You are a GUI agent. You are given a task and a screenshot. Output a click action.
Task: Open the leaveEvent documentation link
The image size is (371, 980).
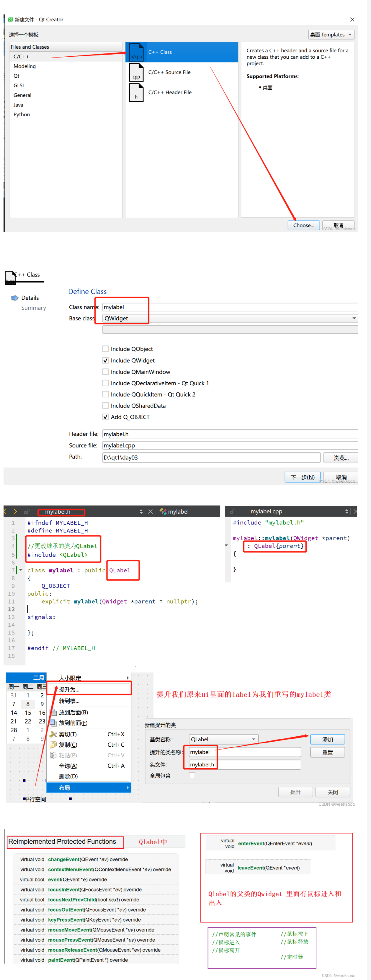click(x=251, y=868)
